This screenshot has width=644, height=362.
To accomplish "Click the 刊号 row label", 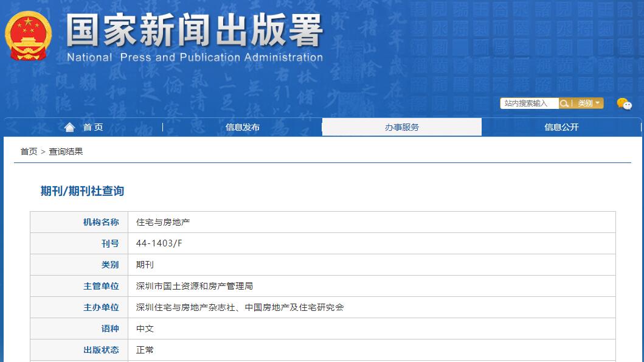I will tap(110, 243).
